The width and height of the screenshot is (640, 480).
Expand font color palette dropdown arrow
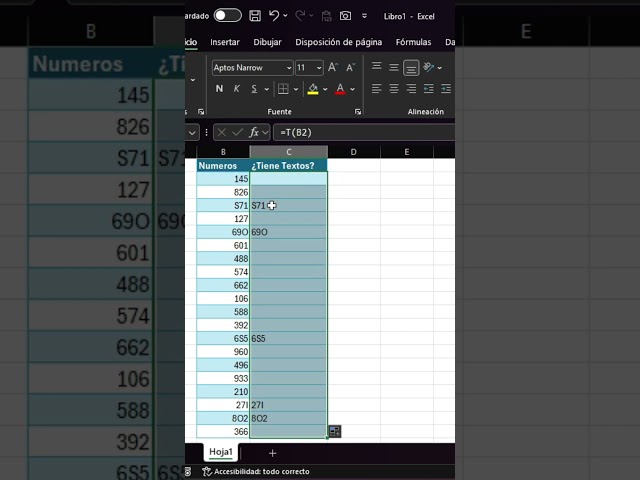pos(353,89)
